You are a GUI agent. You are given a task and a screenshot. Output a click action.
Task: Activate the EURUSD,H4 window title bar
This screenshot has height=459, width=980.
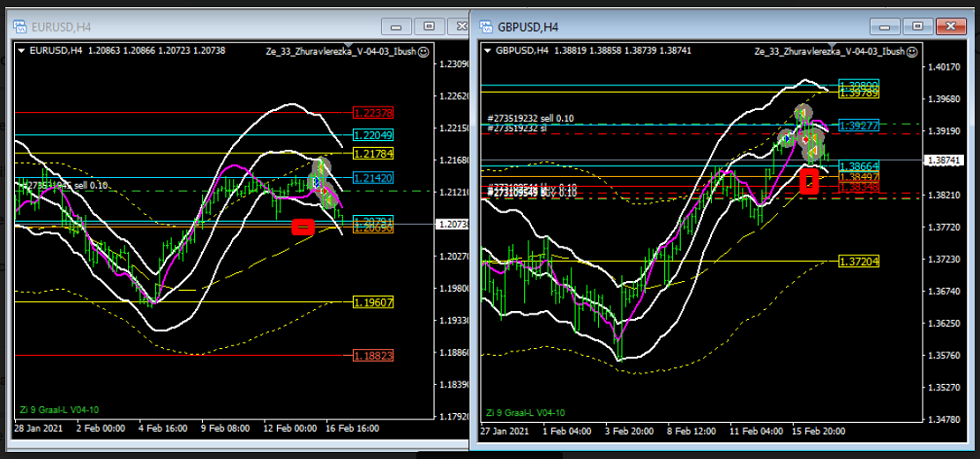pyautogui.click(x=200, y=26)
